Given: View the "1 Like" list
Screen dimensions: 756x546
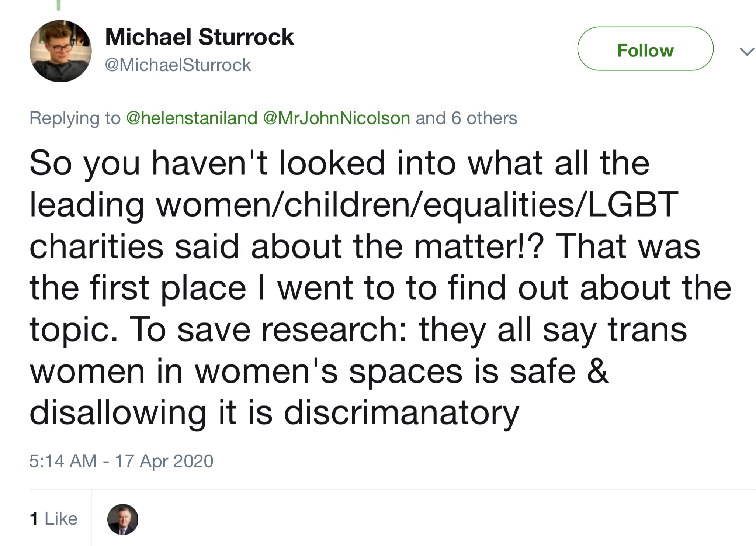Looking at the screenshot, I should tap(53, 519).
